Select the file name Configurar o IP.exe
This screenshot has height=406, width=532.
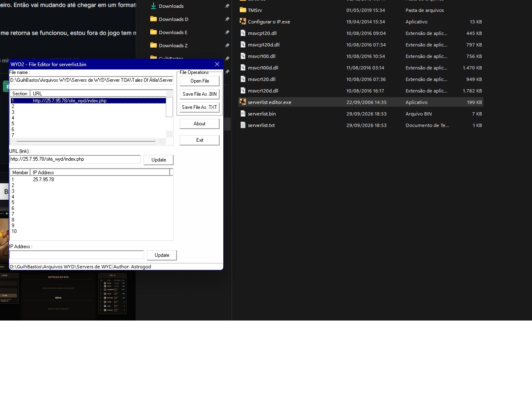tap(269, 22)
